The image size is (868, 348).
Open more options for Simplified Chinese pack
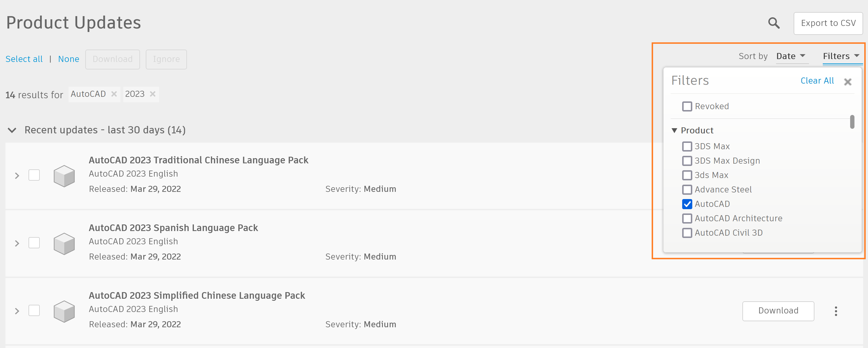tap(836, 311)
